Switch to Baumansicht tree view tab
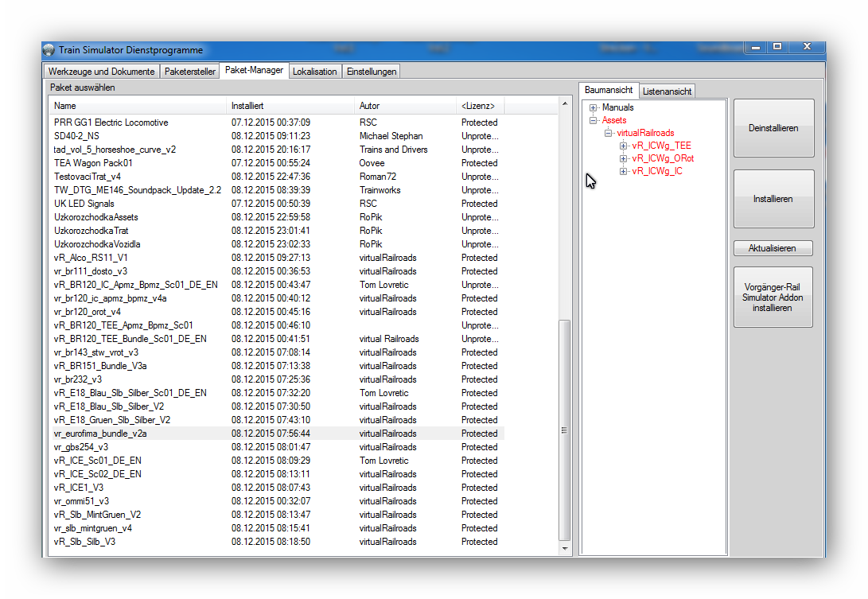868x599 pixels. pos(609,90)
